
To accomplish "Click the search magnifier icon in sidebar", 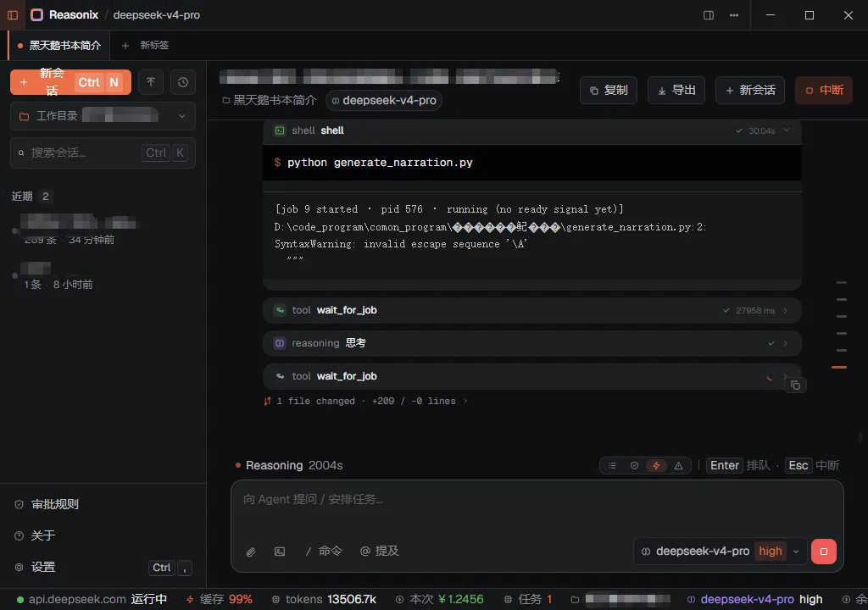I will tap(21, 152).
